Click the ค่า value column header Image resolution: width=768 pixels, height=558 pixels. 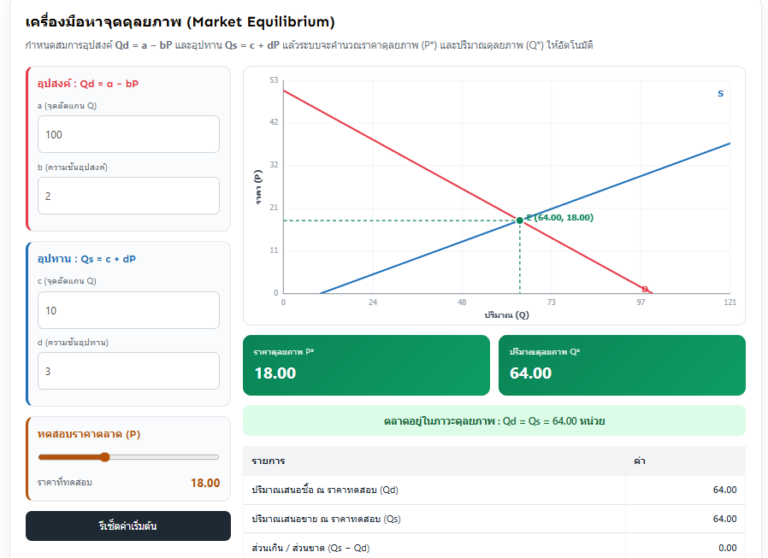coord(639,461)
